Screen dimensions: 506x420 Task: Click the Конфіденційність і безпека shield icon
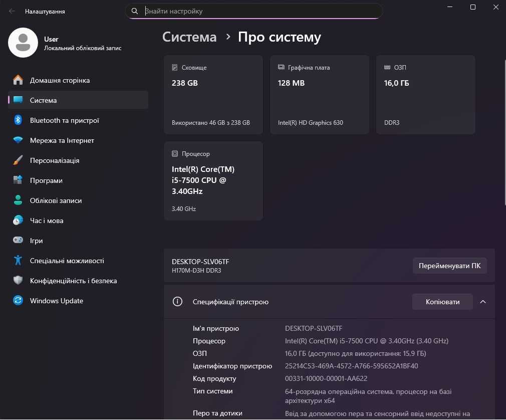click(x=18, y=280)
